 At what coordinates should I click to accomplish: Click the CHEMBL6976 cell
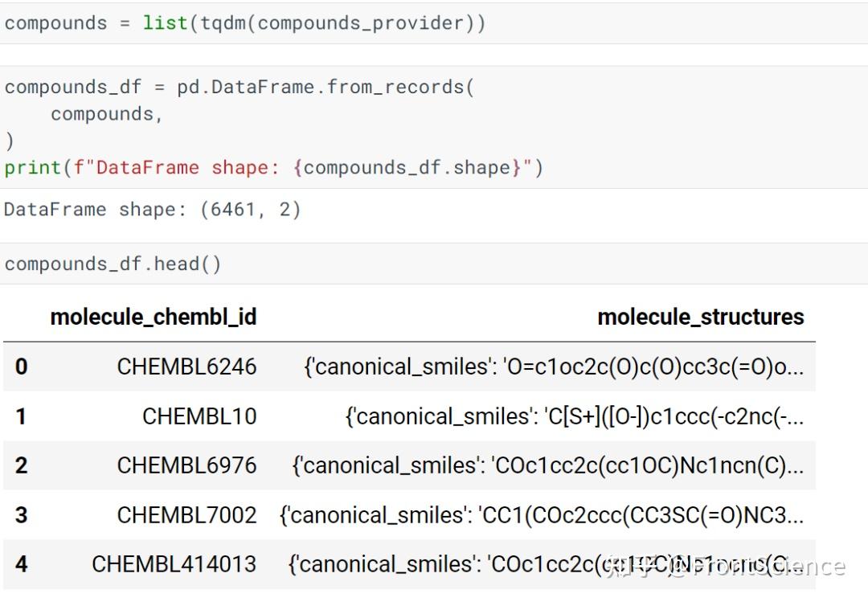tap(186, 465)
